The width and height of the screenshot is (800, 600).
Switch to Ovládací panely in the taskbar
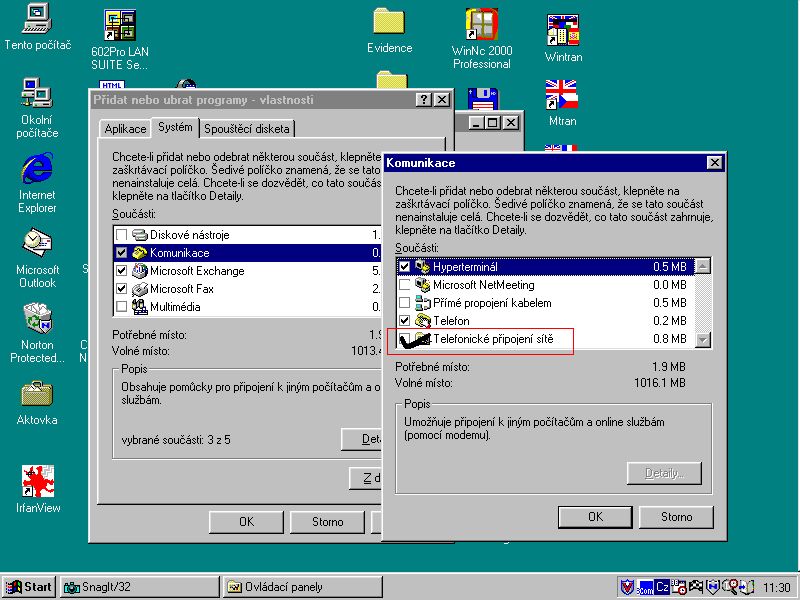pos(302,587)
